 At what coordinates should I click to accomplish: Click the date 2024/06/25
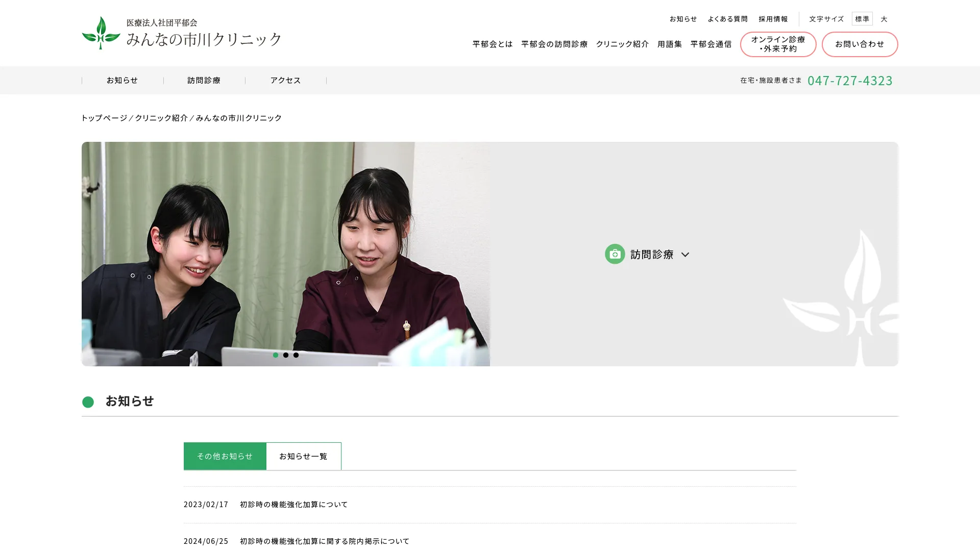click(206, 541)
